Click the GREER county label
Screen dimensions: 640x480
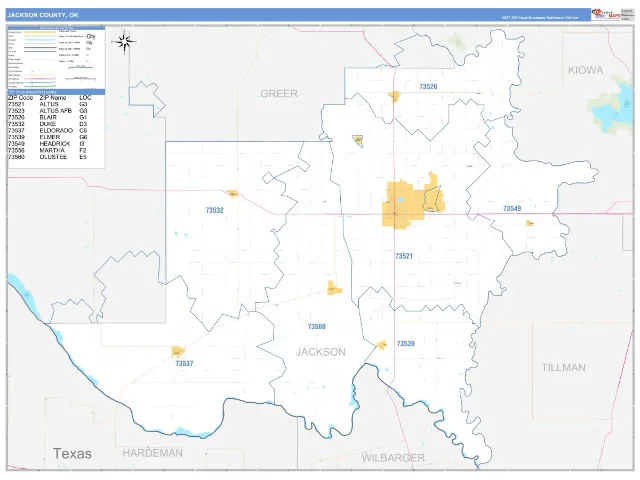279,93
